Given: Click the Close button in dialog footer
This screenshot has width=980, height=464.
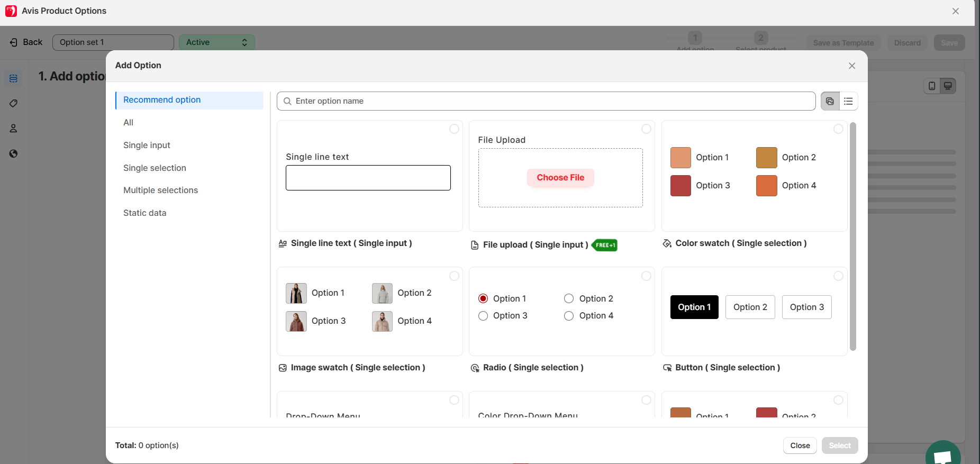Looking at the screenshot, I should pos(800,445).
